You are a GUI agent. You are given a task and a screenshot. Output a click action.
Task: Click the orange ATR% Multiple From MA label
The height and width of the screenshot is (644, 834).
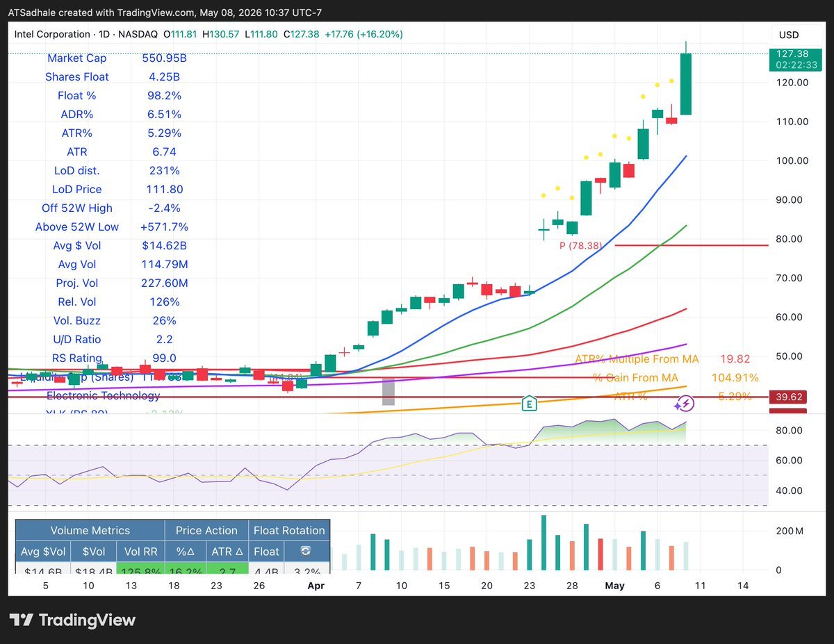637,359
